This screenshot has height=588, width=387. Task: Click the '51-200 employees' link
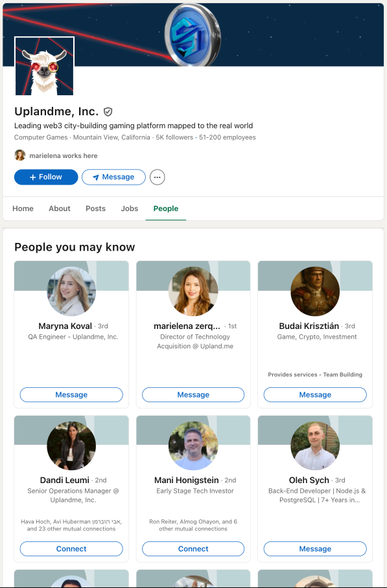click(x=228, y=137)
